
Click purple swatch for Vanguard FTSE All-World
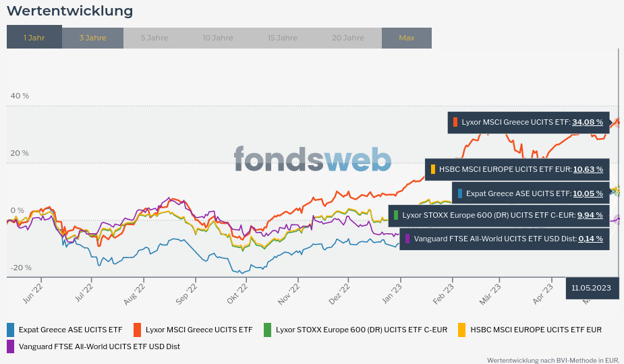pos(10,346)
